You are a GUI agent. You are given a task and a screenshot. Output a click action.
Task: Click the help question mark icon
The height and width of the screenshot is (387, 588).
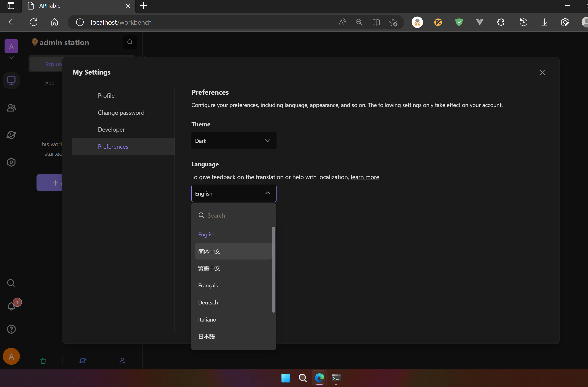(x=11, y=329)
